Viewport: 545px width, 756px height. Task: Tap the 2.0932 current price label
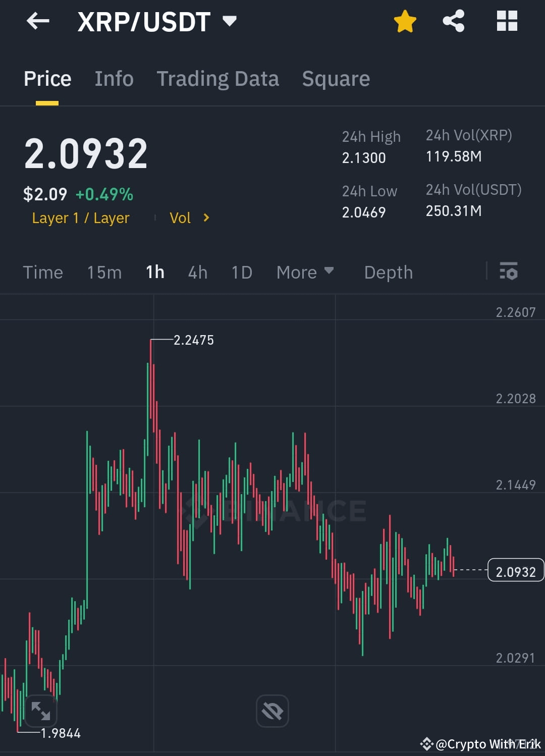(x=515, y=571)
